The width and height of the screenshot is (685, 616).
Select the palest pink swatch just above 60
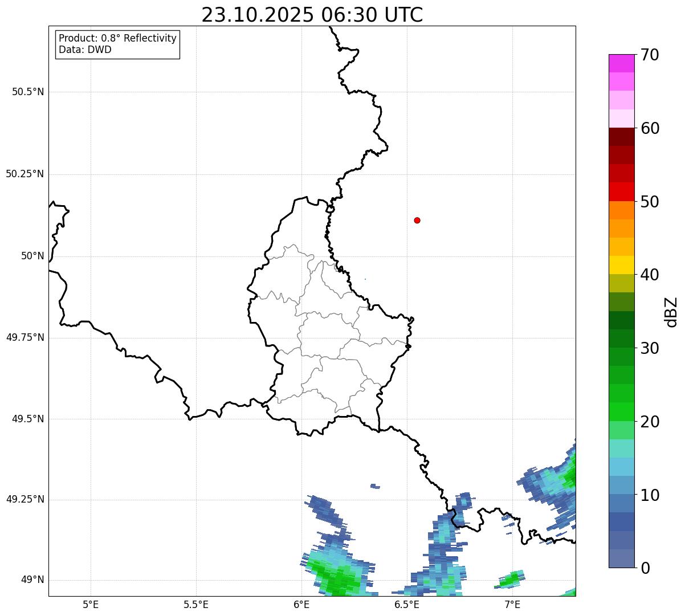(621, 119)
